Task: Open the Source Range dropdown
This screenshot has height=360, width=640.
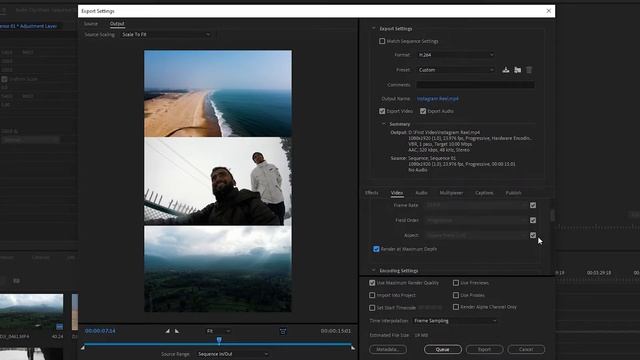Action: click(x=233, y=354)
